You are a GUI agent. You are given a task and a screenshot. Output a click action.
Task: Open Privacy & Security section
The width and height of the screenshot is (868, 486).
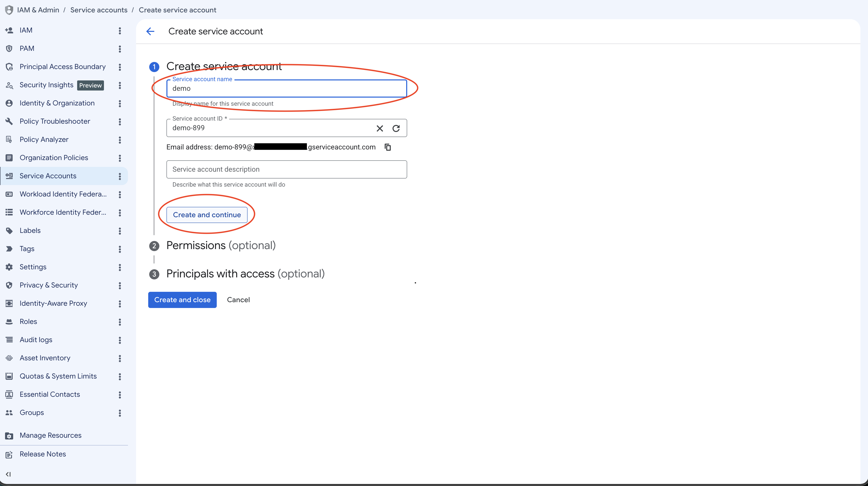[49, 285]
